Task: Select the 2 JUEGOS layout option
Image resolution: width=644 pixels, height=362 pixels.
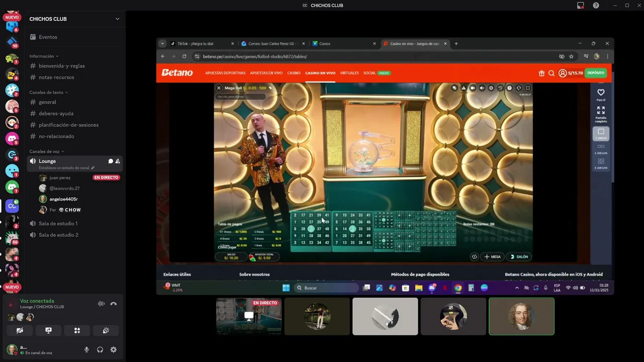Action: tap(601, 149)
